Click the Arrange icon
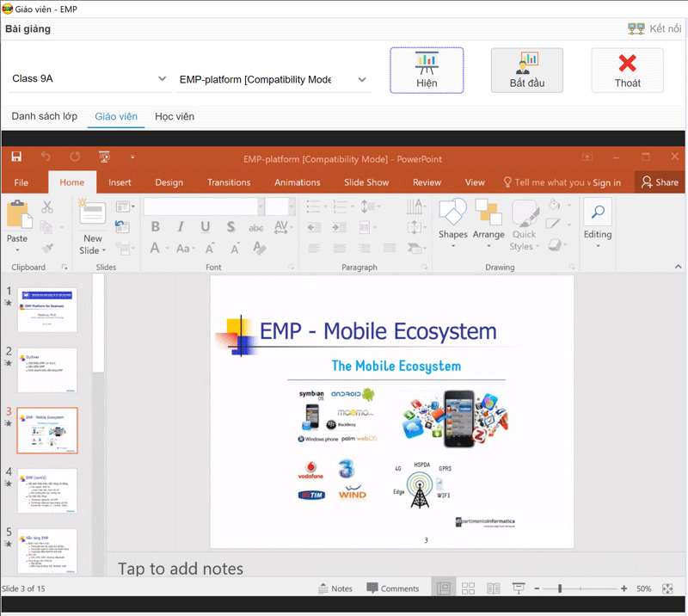The height and width of the screenshot is (616, 688). click(x=488, y=212)
